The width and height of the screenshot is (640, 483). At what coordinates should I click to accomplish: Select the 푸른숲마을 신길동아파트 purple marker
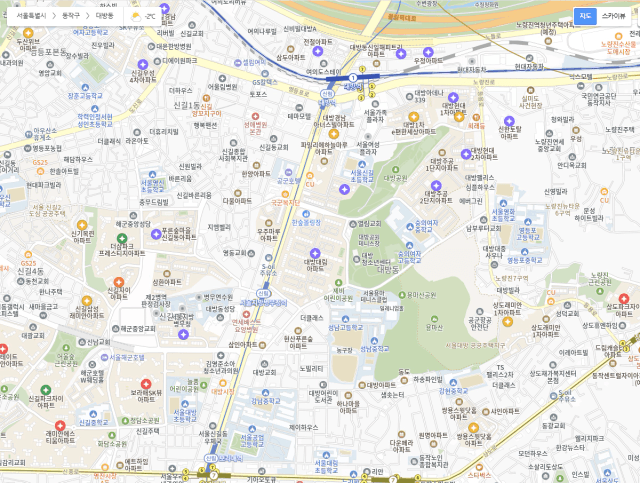pos(156,234)
